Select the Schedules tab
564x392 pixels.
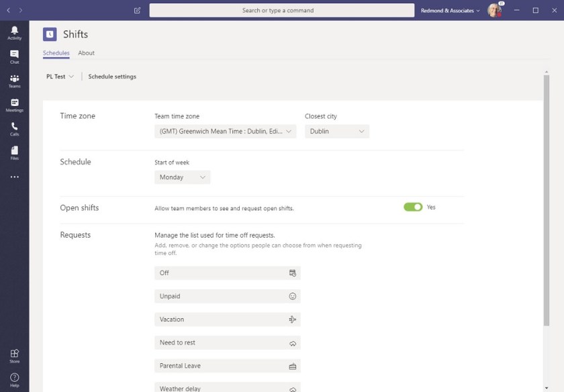click(x=56, y=53)
